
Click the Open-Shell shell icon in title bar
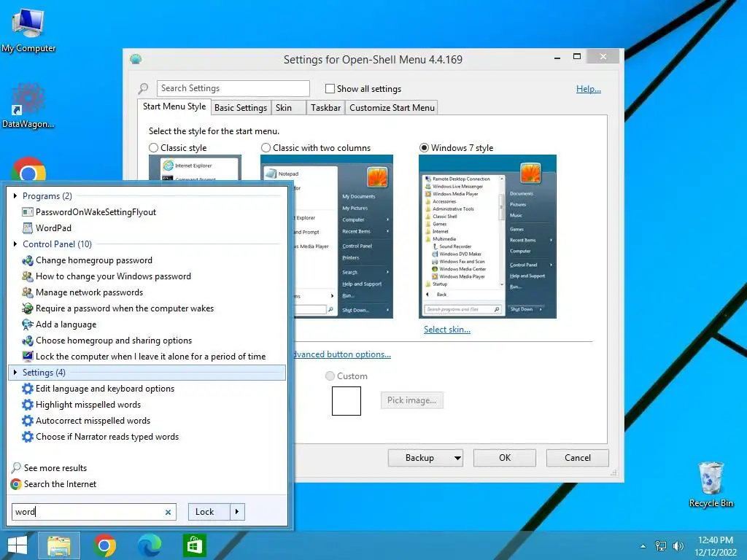[136, 59]
